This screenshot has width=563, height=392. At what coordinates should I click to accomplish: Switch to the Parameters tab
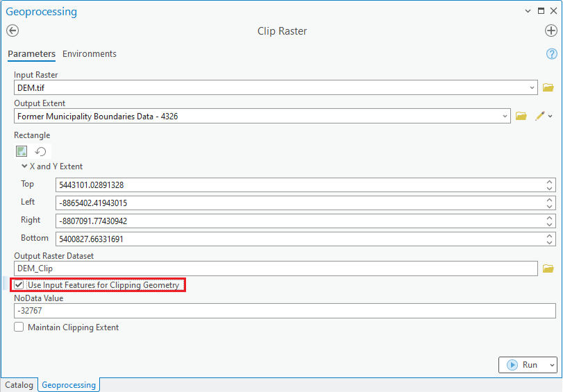(x=32, y=54)
